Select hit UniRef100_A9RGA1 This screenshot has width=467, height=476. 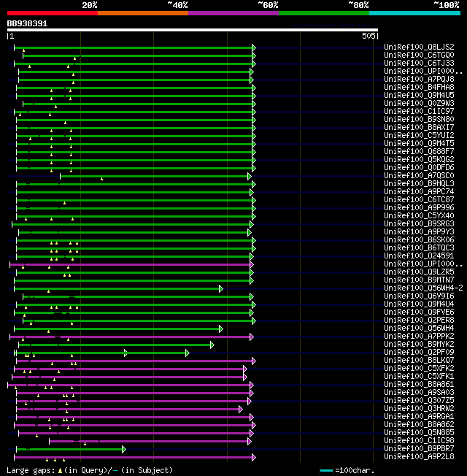tap(419, 416)
